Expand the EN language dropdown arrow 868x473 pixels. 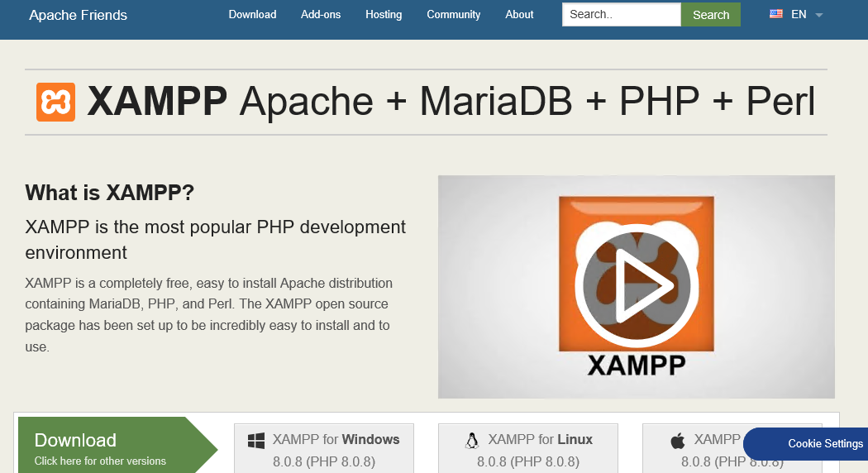(819, 15)
